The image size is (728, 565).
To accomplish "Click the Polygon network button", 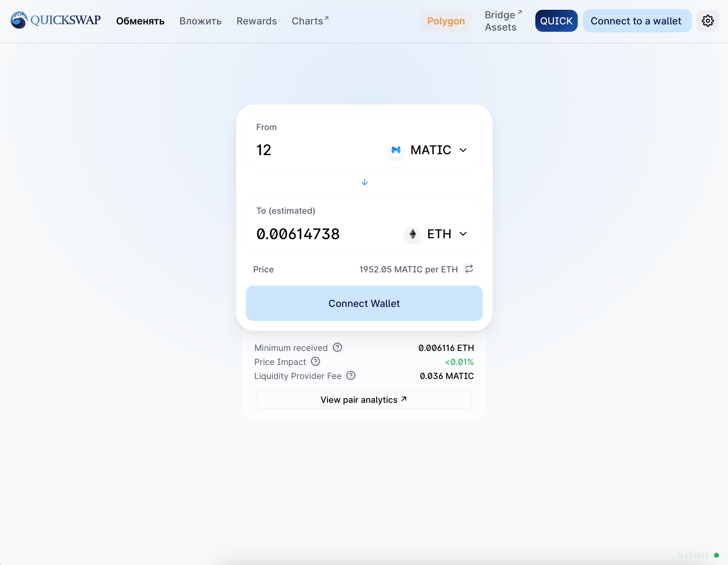I will (x=446, y=21).
